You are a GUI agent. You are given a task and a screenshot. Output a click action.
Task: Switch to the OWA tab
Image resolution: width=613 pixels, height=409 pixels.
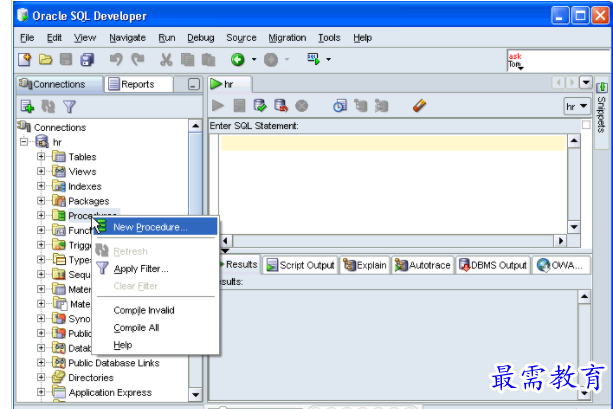pyautogui.click(x=561, y=265)
